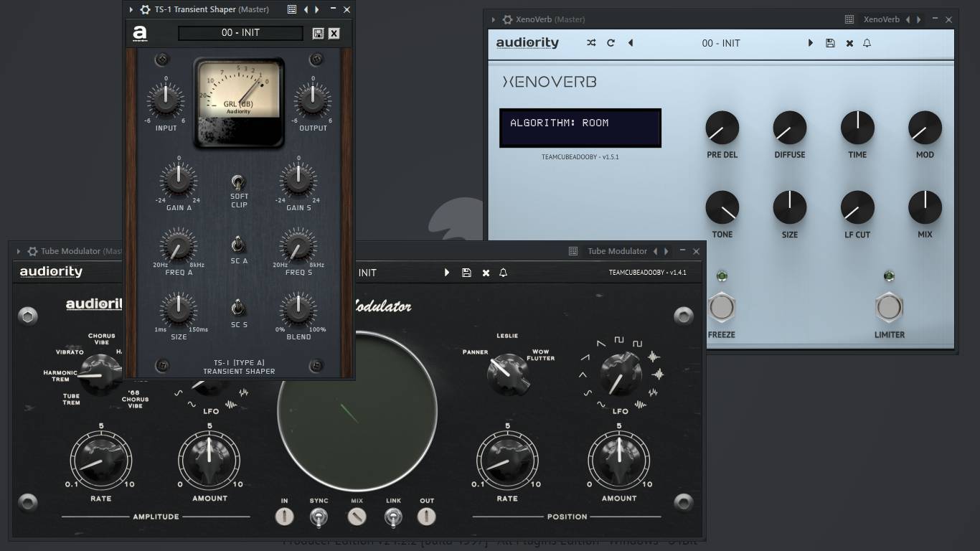Image resolution: width=980 pixels, height=551 pixels.
Task: Open the ALGORITHM: ROOM selector display
Action: point(580,128)
